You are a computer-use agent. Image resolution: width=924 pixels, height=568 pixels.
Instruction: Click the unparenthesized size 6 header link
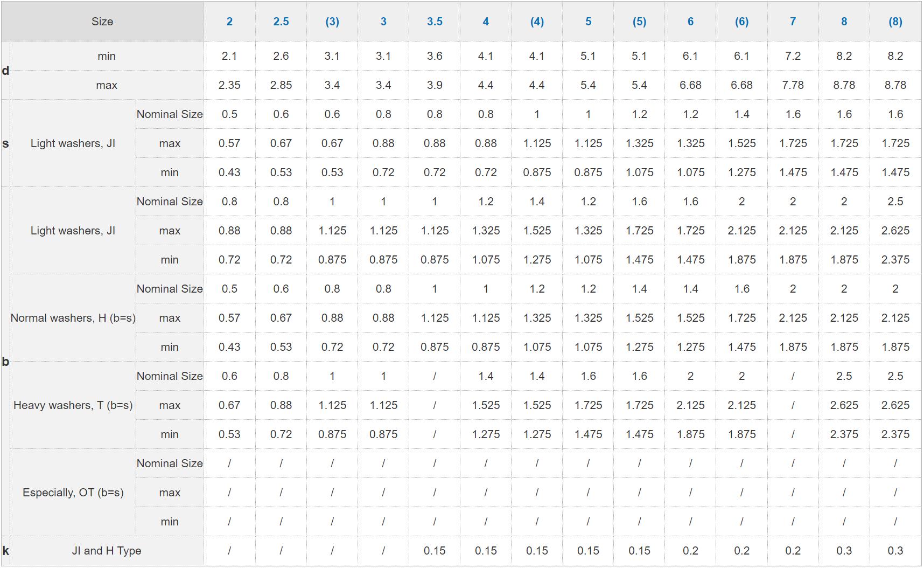coord(690,22)
